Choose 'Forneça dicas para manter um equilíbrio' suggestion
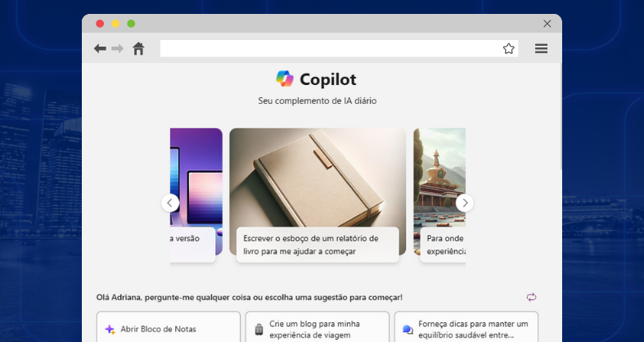 (x=466, y=326)
